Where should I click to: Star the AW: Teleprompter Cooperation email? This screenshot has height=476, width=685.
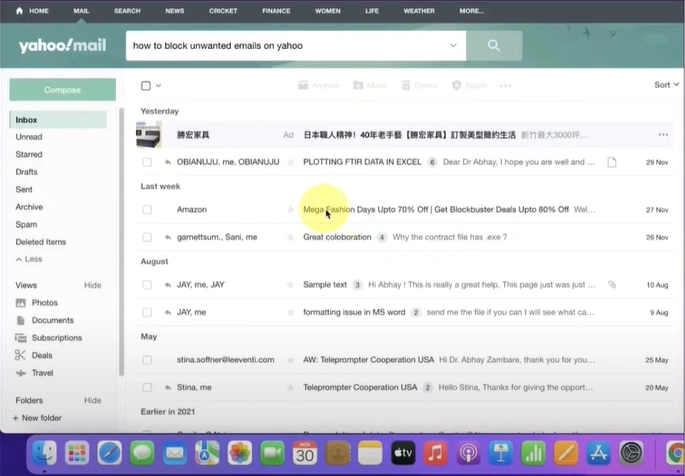(291, 360)
